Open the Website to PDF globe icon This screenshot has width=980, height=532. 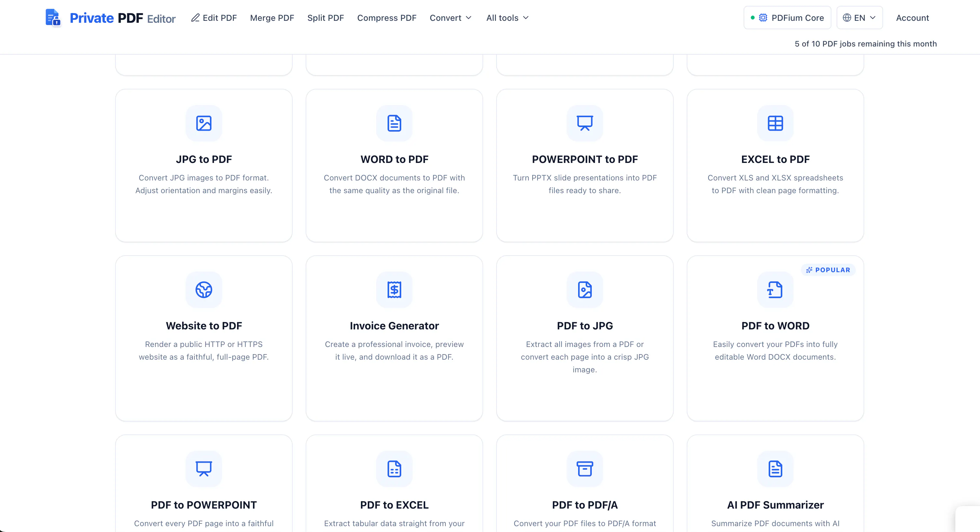coord(204,290)
